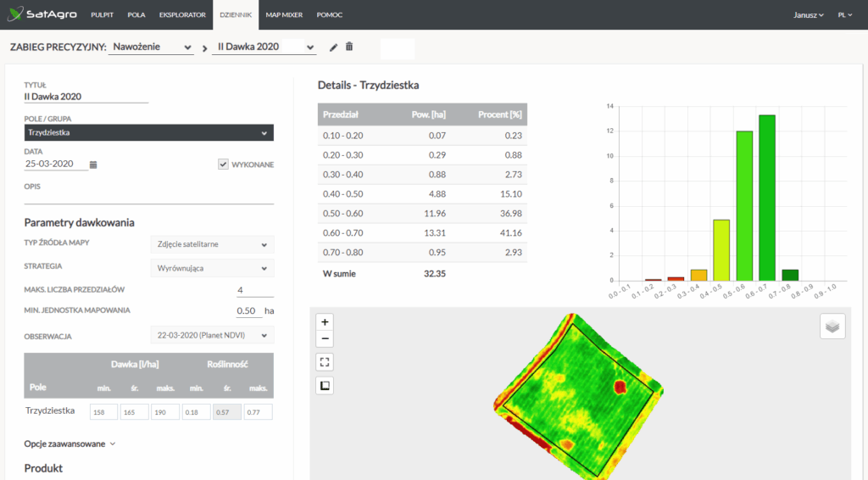Click the trash delete icon

point(349,47)
